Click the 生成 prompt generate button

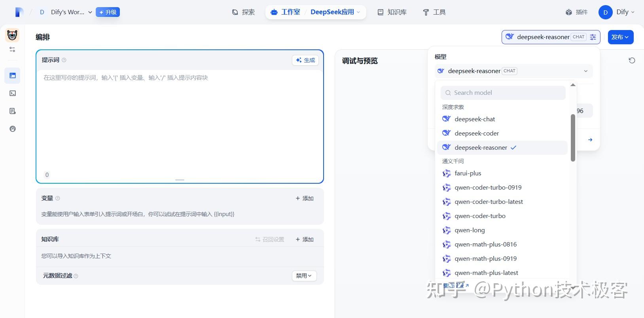pyautogui.click(x=305, y=60)
